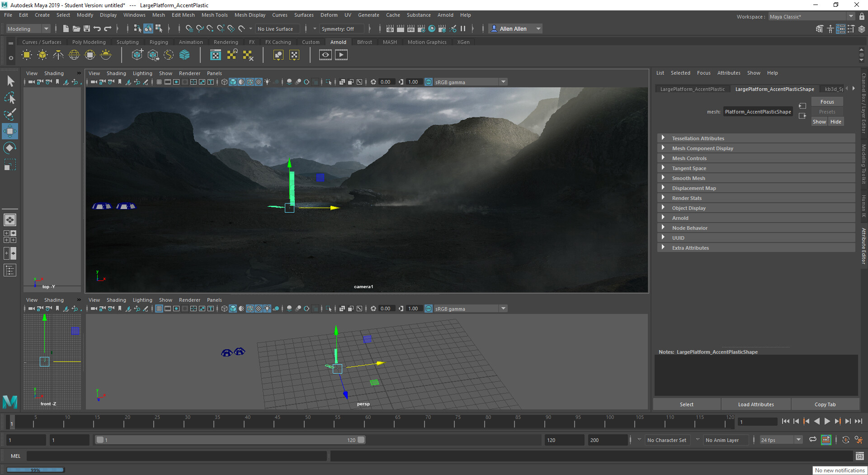Screen dimensions: 868x475
Task: Open the Lighting menu in camera1 panel
Action: point(142,73)
